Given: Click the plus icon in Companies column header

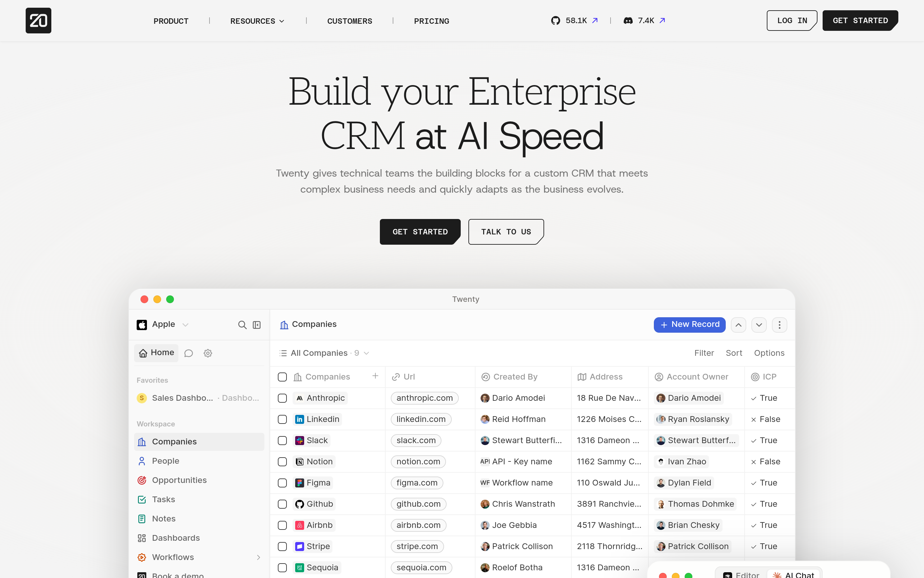Looking at the screenshot, I should [375, 376].
